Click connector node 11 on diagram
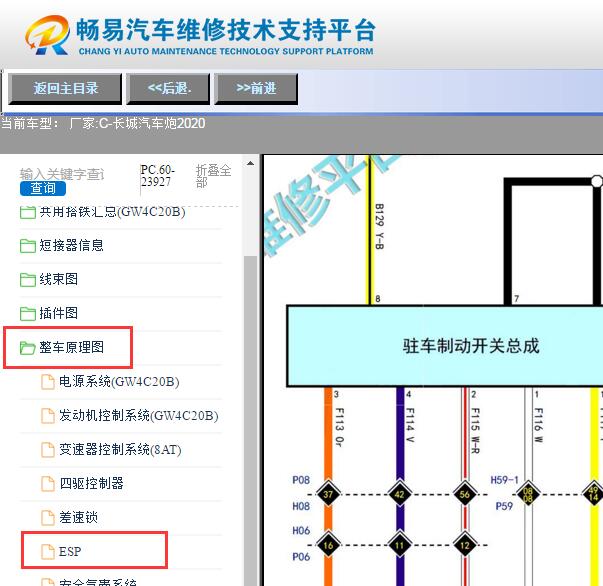The width and height of the screenshot is (603, 586). (x=400, y=545)
